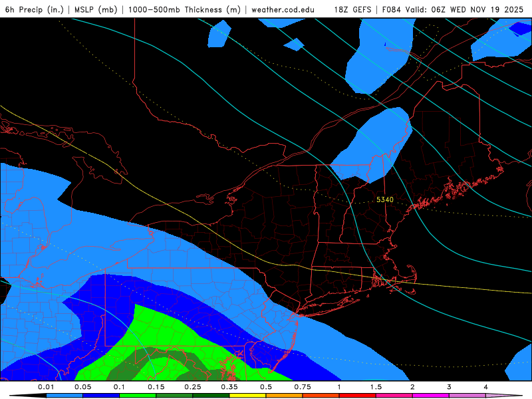Click the 0.25 legend value label
Image resolution: width=532 pixels, height=399 pixels.
[193, 387]
